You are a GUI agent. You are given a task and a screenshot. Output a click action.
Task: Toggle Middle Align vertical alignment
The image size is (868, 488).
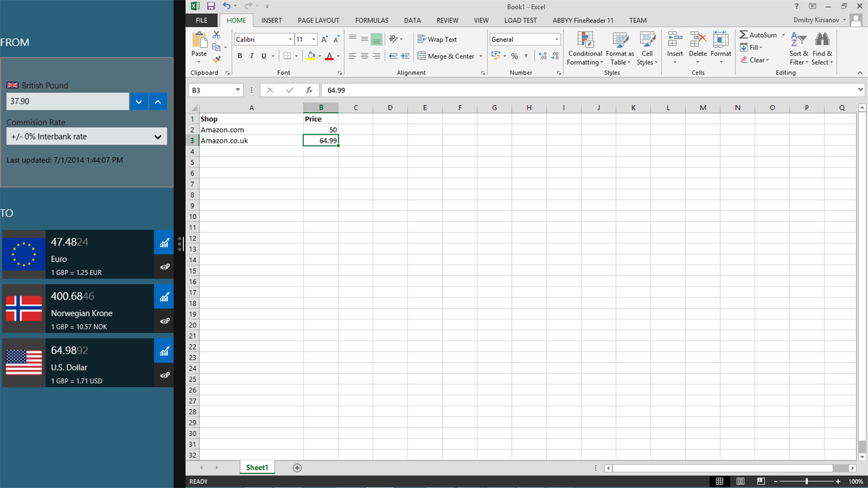tap(364, 39)
